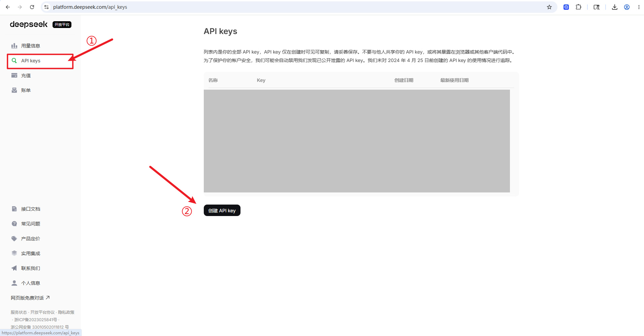The width and height of the screenshot is (644, 336).
Task: Open the 浙公网安备 33010502011812 号 link
Action: point(40,327)
